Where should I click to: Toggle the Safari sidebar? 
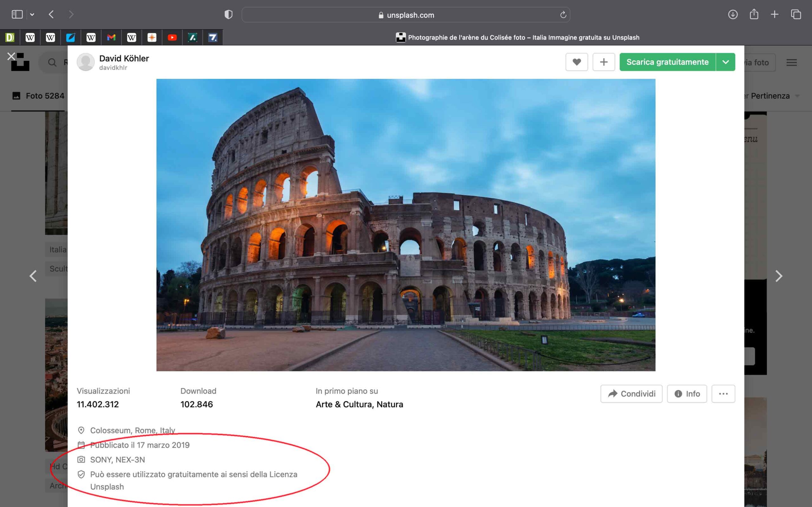tap(17, 15)
